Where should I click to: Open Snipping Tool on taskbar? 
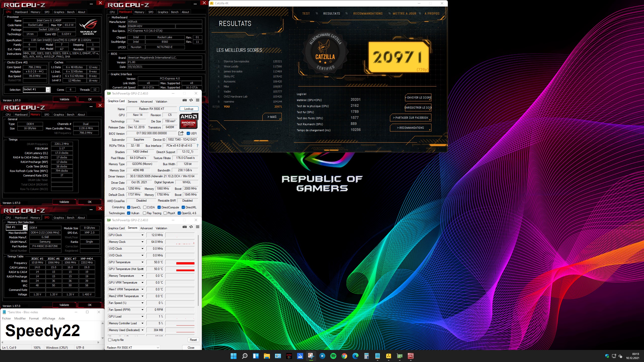click(311, 356)
